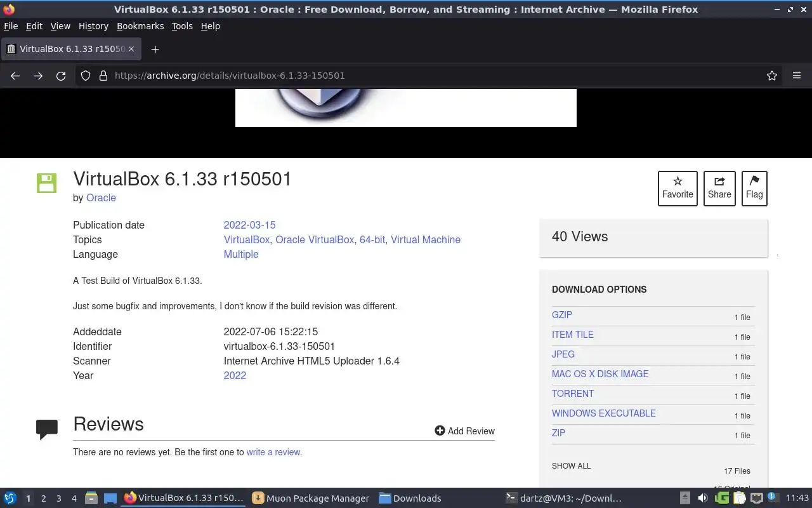This screenshot has height=508, width=812.
Task: Open the Virtual Machine topic link
Action: (x=426, y=239)
